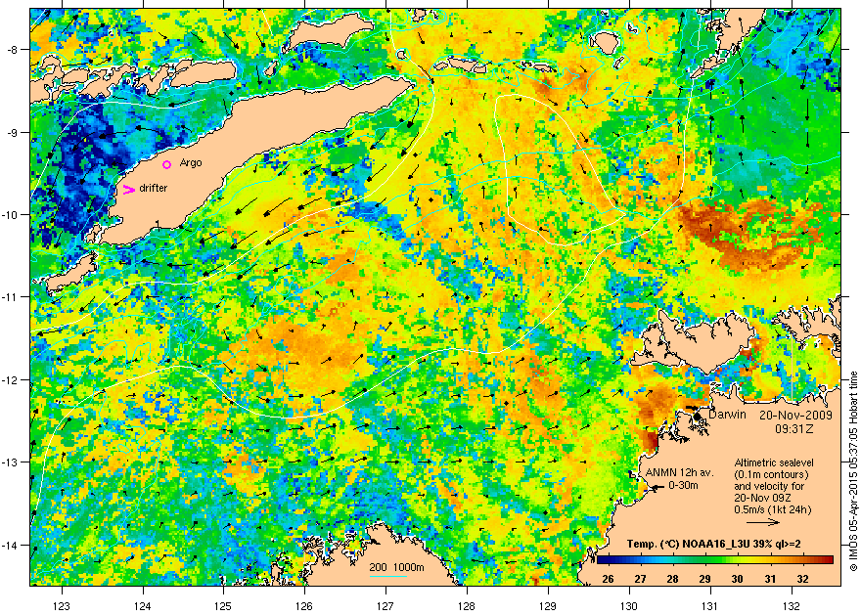Click the latitude axis label '-14'

11,545
